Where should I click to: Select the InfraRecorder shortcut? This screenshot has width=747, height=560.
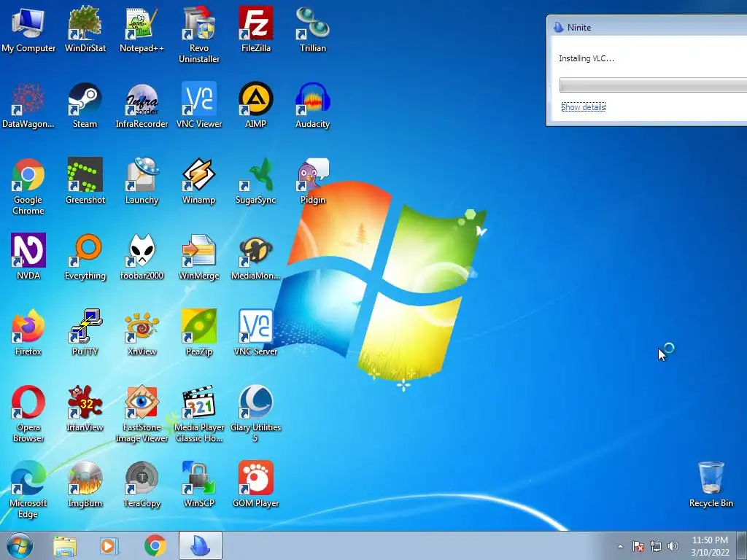coord(142,105)
